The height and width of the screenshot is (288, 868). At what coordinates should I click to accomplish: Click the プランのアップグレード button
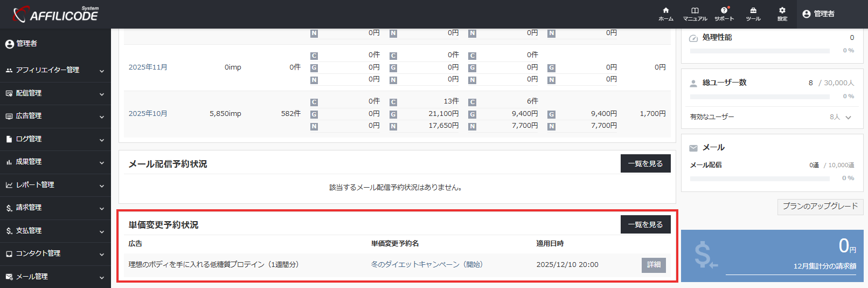coord(820,207)
